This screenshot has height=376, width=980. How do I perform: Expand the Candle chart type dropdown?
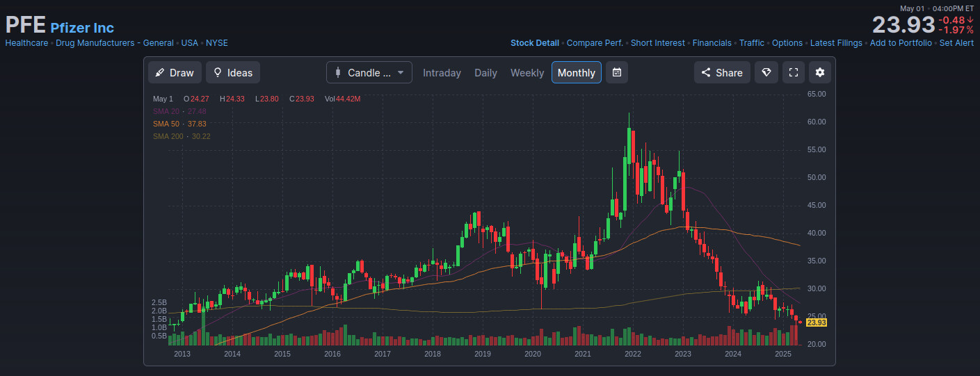(x=369, y=72)
